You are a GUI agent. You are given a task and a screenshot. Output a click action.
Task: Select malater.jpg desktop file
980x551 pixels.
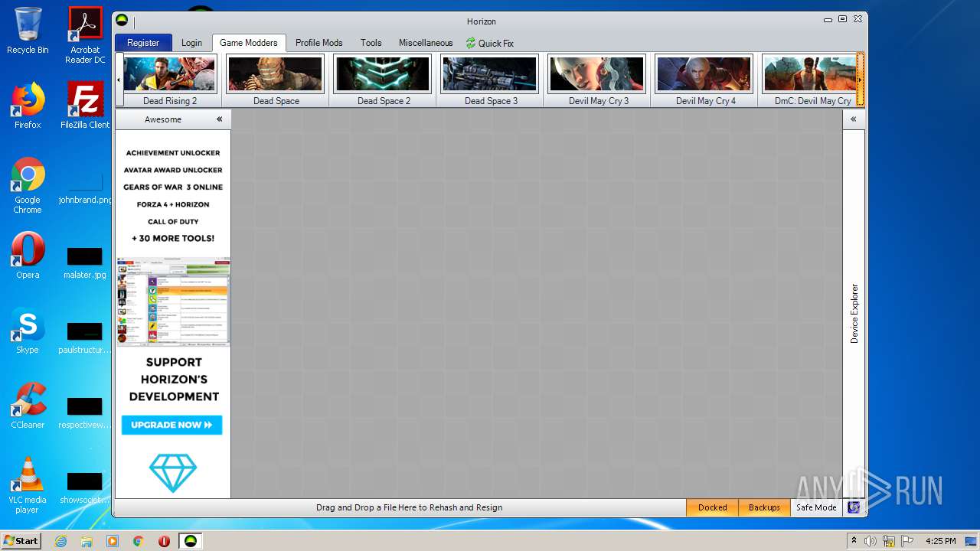coord(85,263)
